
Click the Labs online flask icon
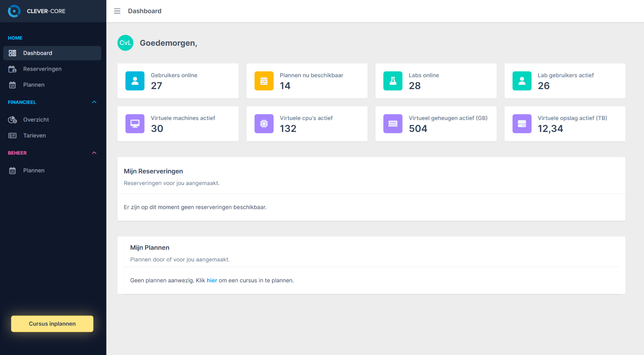(393, 81)
